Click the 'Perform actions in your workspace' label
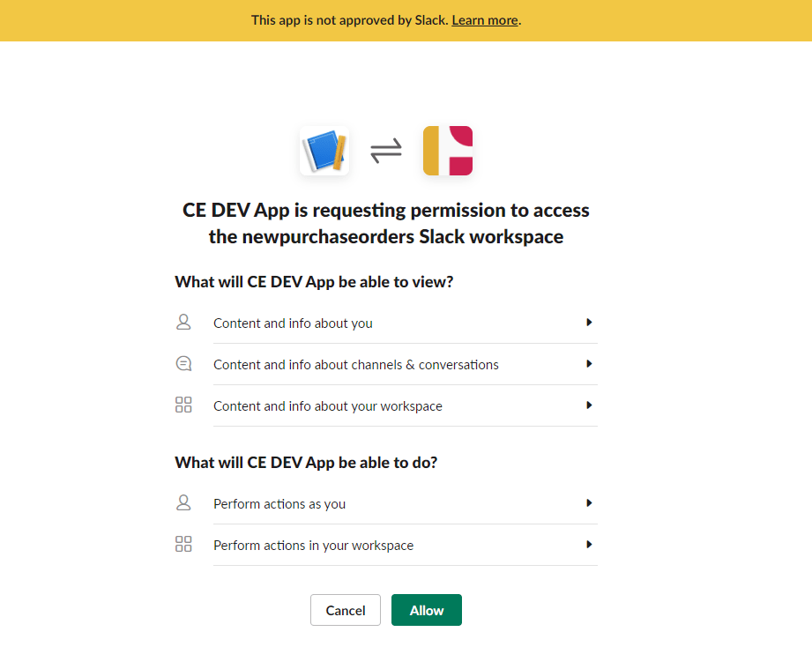Screen dimensions: 812x669 coord(313,546)
